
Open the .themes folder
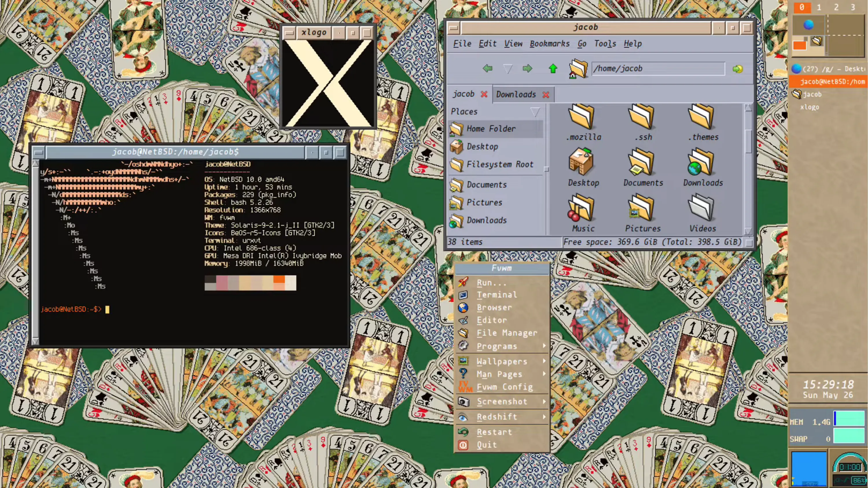[x=703, y=123]
